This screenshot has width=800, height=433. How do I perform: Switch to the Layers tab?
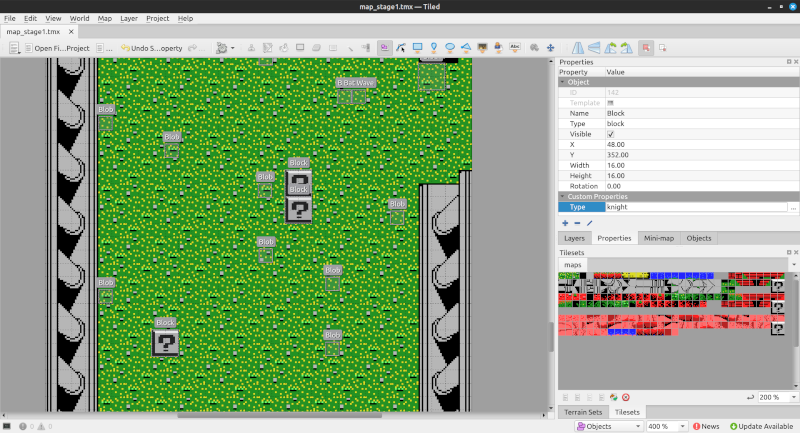coord(574,238)
